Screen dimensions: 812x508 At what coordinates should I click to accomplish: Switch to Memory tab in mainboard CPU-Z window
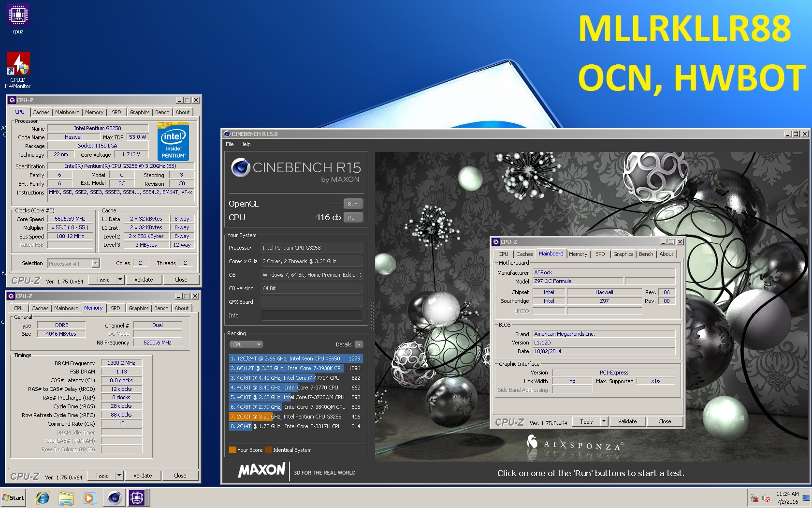578,254
